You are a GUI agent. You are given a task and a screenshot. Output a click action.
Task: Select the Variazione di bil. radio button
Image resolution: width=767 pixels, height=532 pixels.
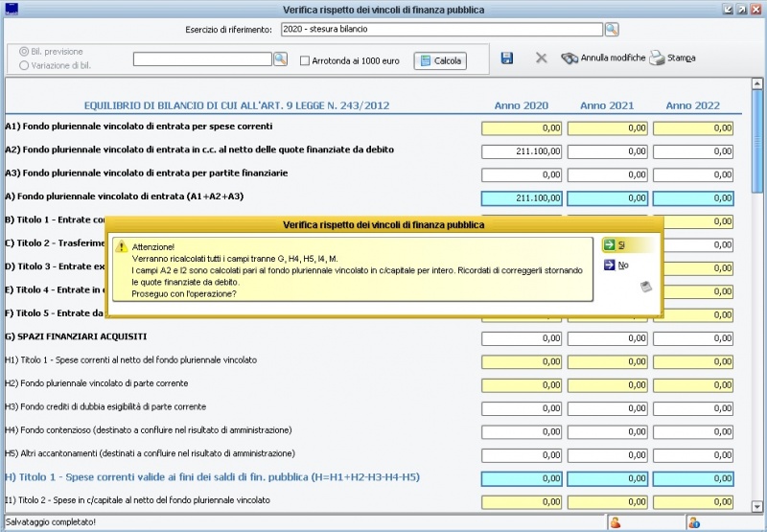point(24,65)
